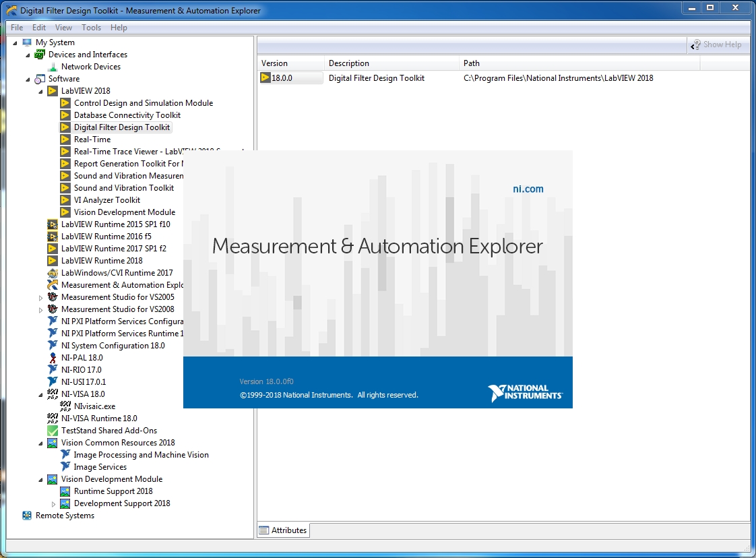Click the Measurement & Automation Explorer tree icon
The width and height of the screenshot is (756, 558).
point(53,284)
